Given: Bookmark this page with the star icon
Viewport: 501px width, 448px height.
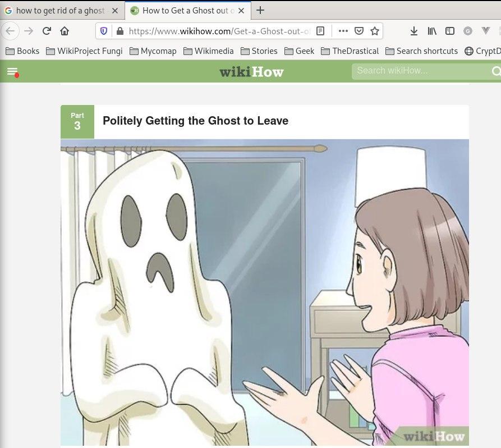Looking at the screenshot, I should pyautogui.click(x=375, y=31).
